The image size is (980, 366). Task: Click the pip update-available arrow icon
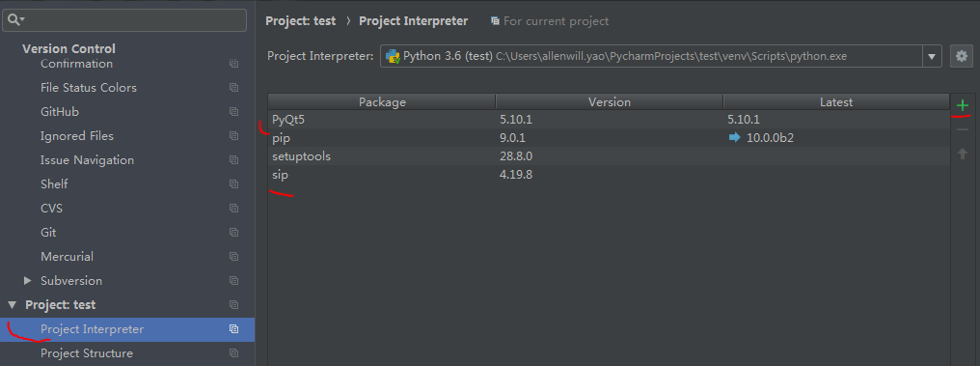pos(734,138)
